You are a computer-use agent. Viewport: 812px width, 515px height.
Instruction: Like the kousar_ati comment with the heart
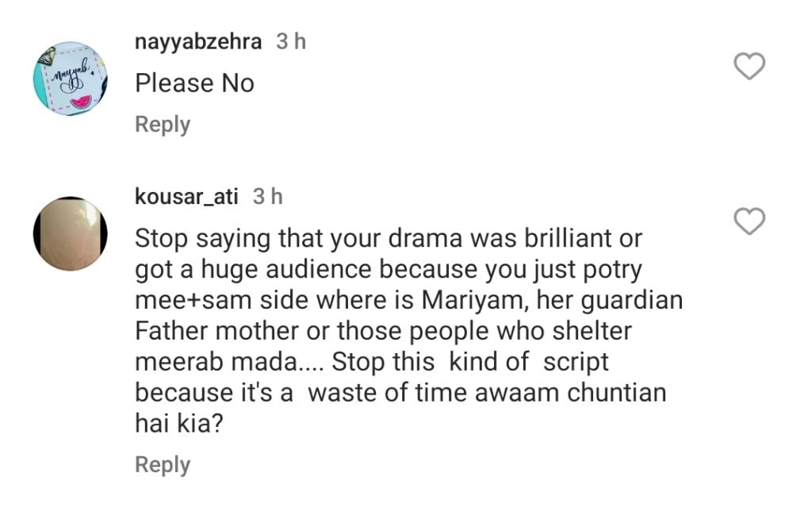coord(749,221)
